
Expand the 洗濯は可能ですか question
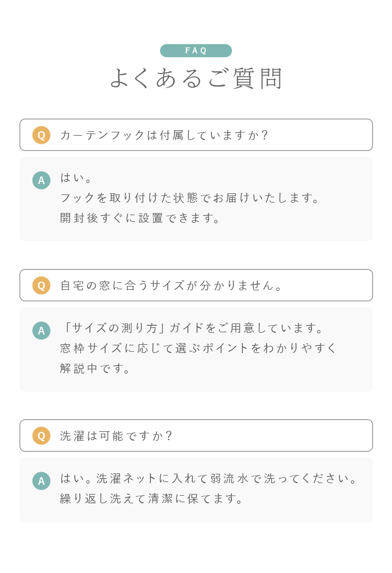[x=196, y=436]
